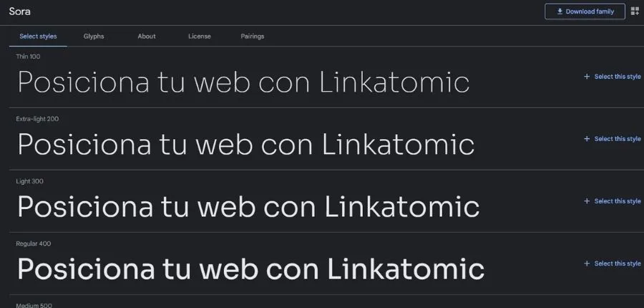Click the Regular 400 preview sentence

coord(250,269)
